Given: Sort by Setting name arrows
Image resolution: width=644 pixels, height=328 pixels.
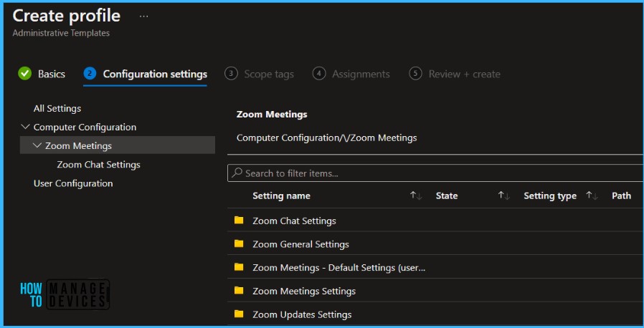Looking at the screenshot, I should [x=416, y=196].
